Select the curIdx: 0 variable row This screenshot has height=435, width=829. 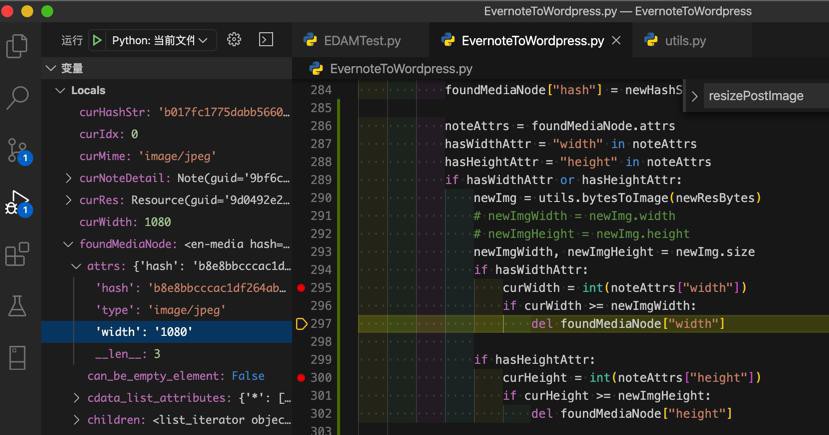[x=167, y=134]
